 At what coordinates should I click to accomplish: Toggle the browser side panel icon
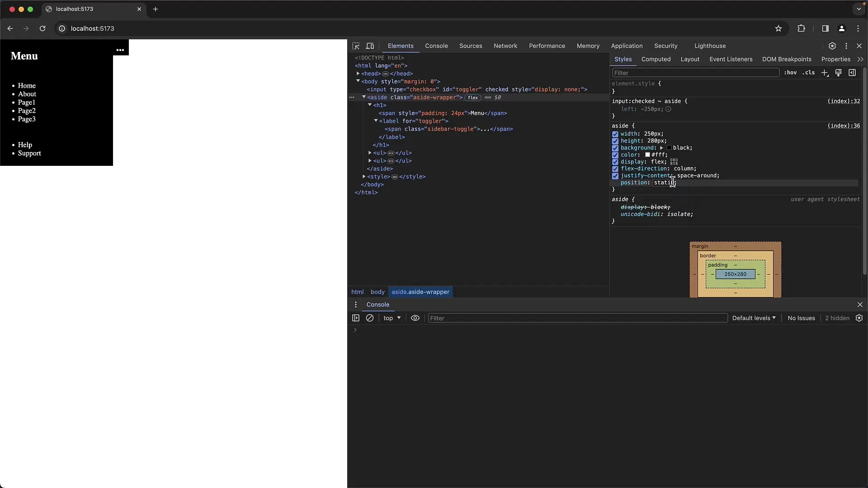[x=825, y=28]
